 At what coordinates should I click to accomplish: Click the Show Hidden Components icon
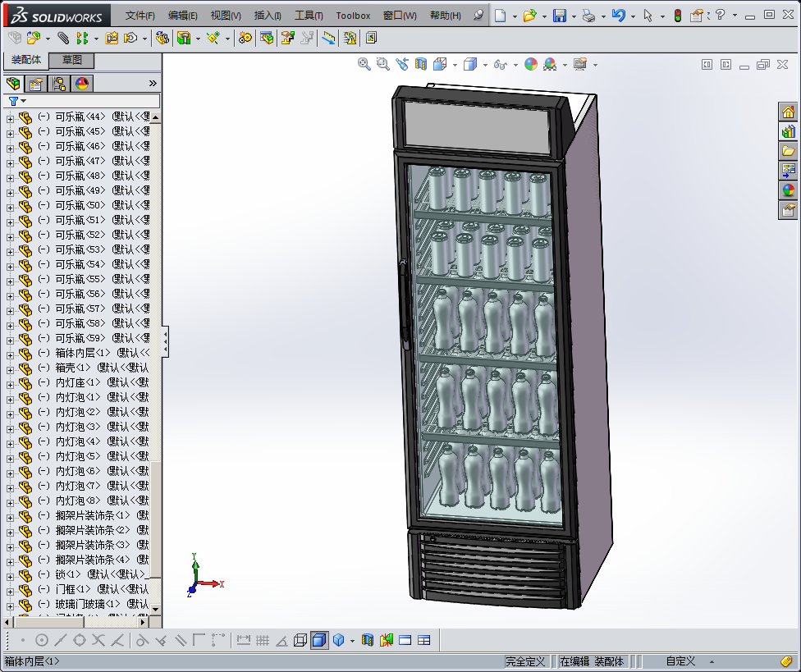pos(162,38)
